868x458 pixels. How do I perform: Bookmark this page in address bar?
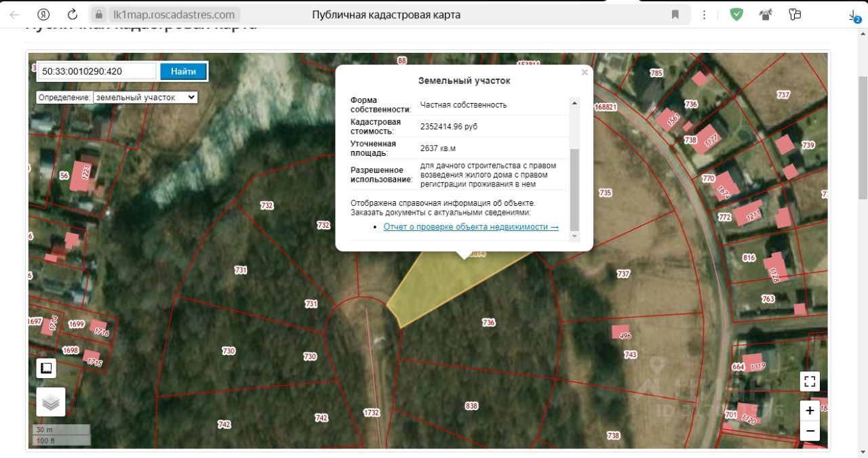675,14
